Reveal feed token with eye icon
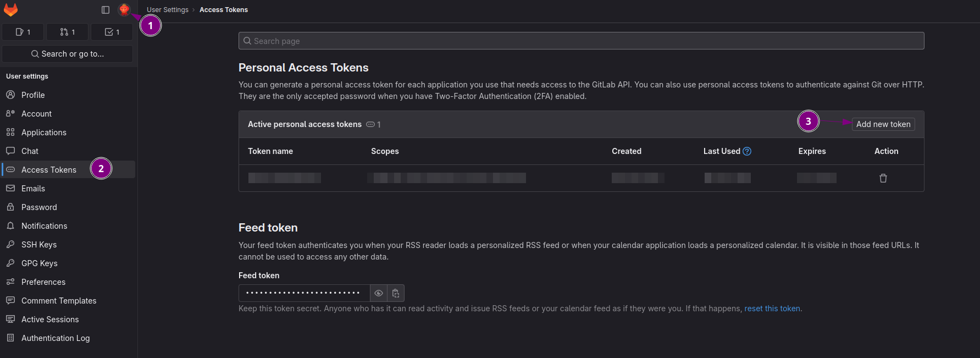 [379, 293]
